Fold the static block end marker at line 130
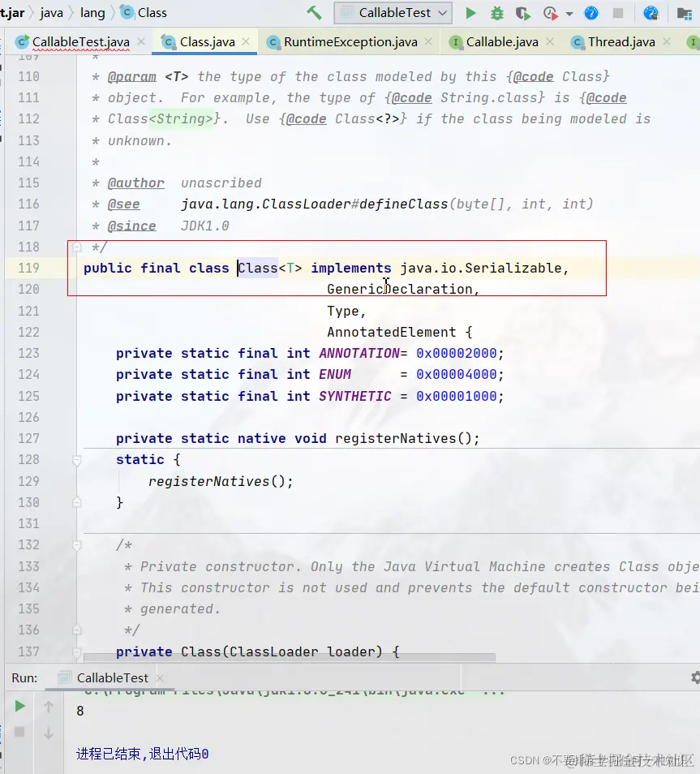The image size is (700, 774). [x=76, y=502]
